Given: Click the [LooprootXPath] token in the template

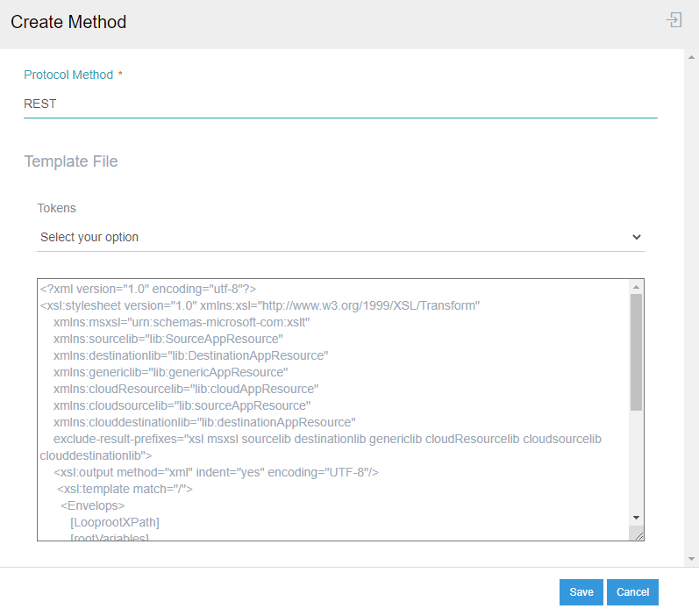Looking at the screenshot, I should (115, 522).
